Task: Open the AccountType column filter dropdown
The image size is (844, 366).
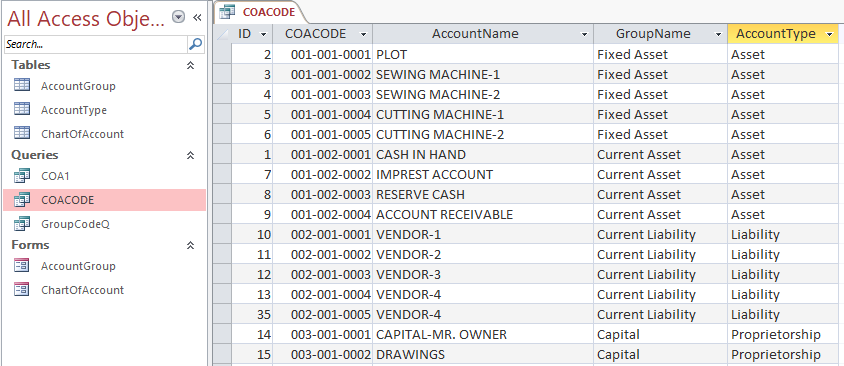Action: tap(828, 34)
